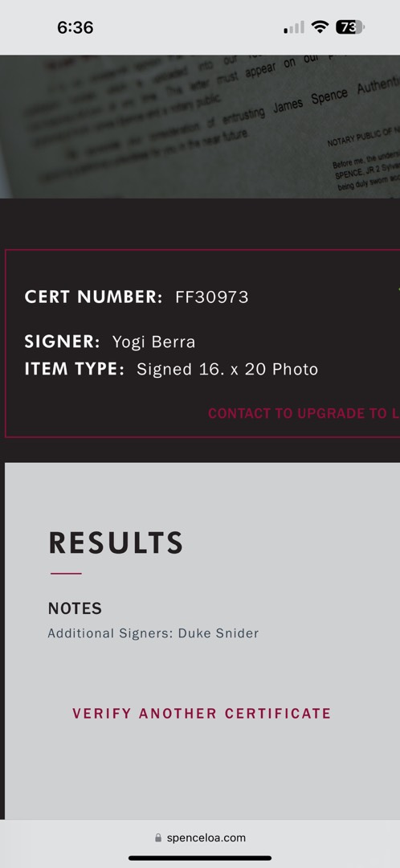Screen dimensions: 400x868
Task: Open the Contact to Upgrade link
Action: [x=304, y=414]
